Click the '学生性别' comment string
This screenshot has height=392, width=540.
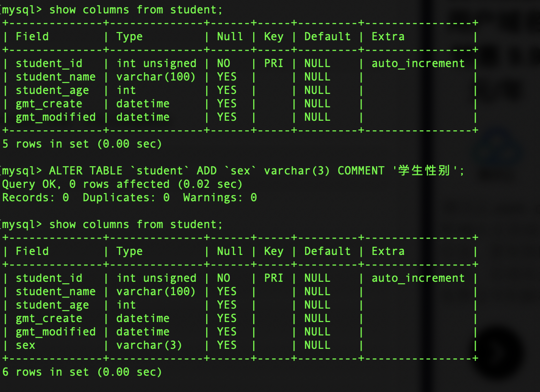pos(424,171)
